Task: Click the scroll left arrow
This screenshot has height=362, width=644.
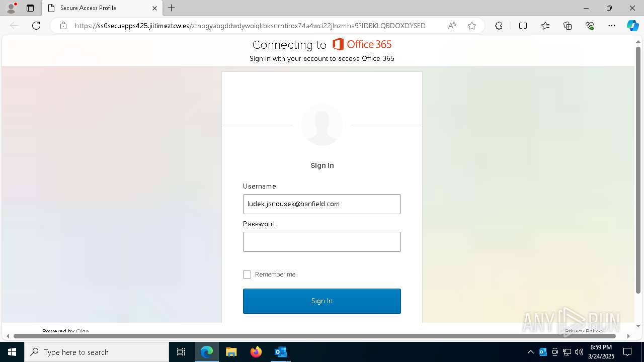Action: (7, 336)
